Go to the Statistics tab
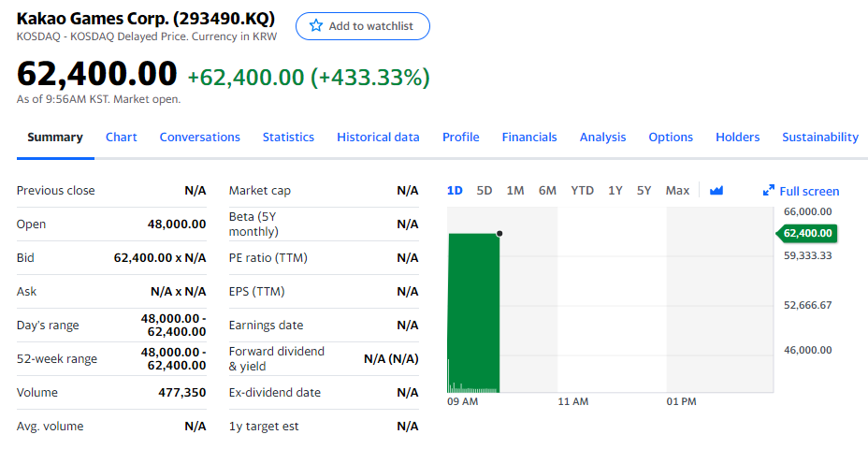Image resolution: width=868 pixels, height=449 pixels. click(x=288, y=138)
